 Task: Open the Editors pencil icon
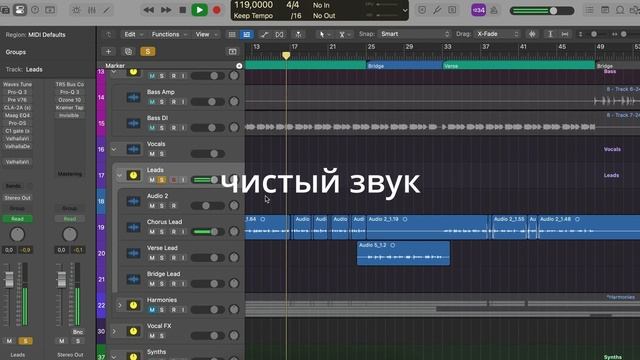(107, 10)
